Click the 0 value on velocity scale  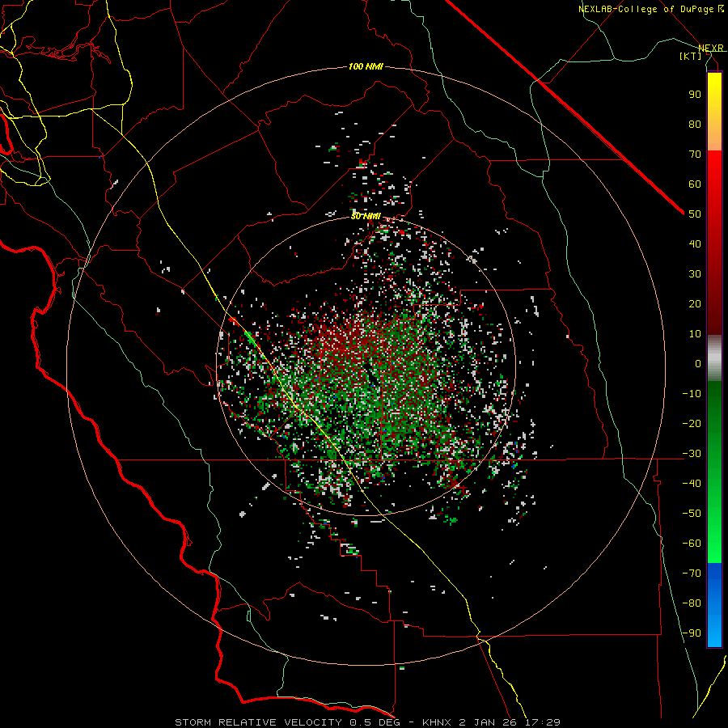(698, 363)
